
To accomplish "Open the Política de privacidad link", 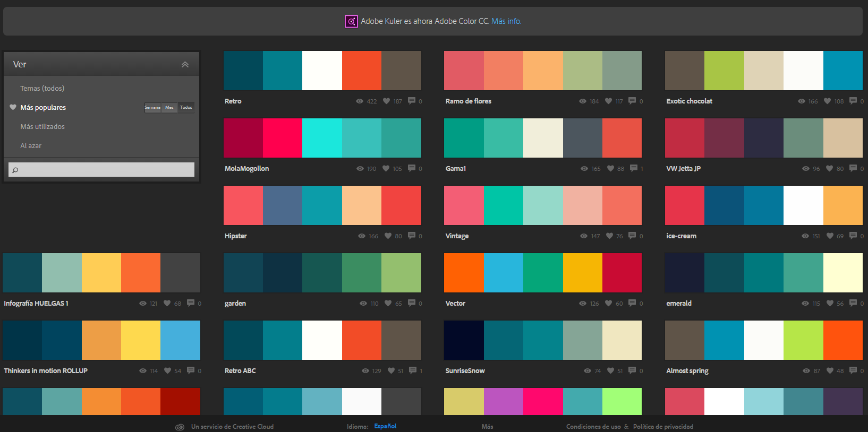I will pyautogui.click(x=663, y=426).
